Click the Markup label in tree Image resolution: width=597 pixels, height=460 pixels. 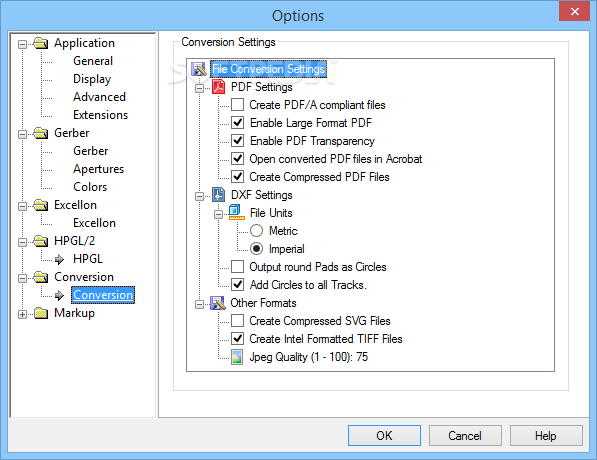tap(75, 313)
